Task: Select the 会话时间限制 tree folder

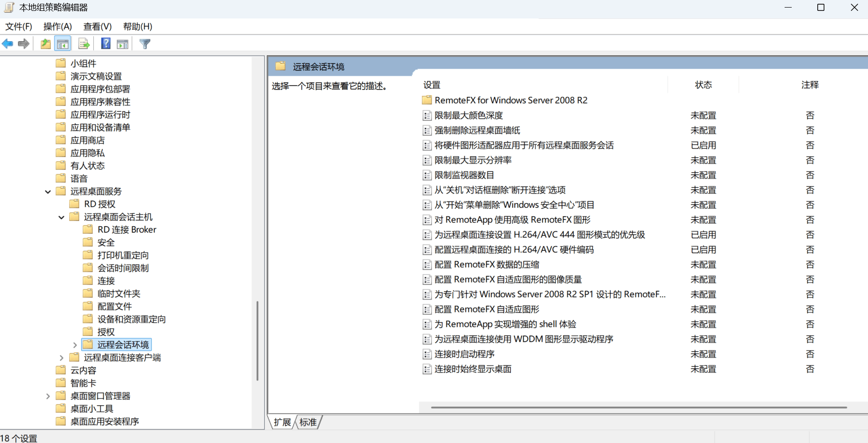Action: [x=123, y=268]
